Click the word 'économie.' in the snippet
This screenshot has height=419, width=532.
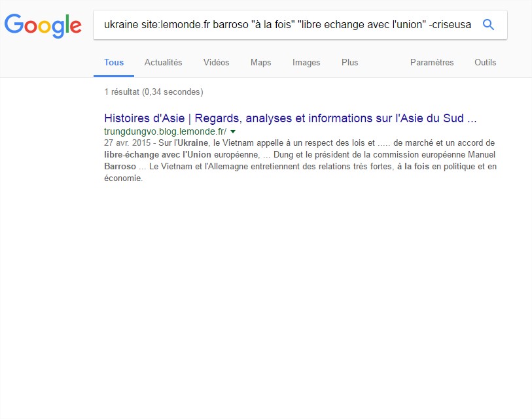point(124,178)
